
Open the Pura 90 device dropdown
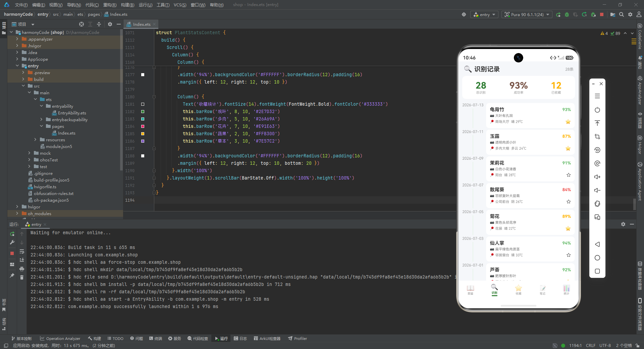coord(527,15)
